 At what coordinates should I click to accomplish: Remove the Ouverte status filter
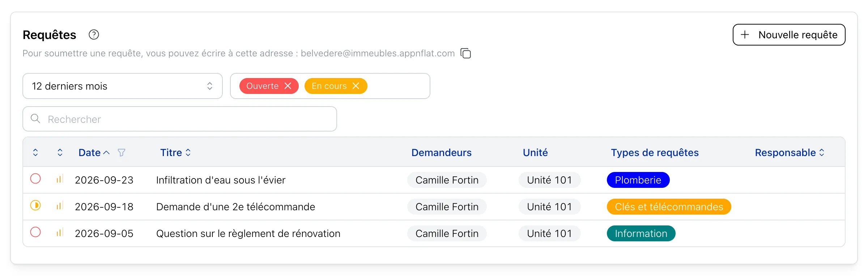point(288,86)
